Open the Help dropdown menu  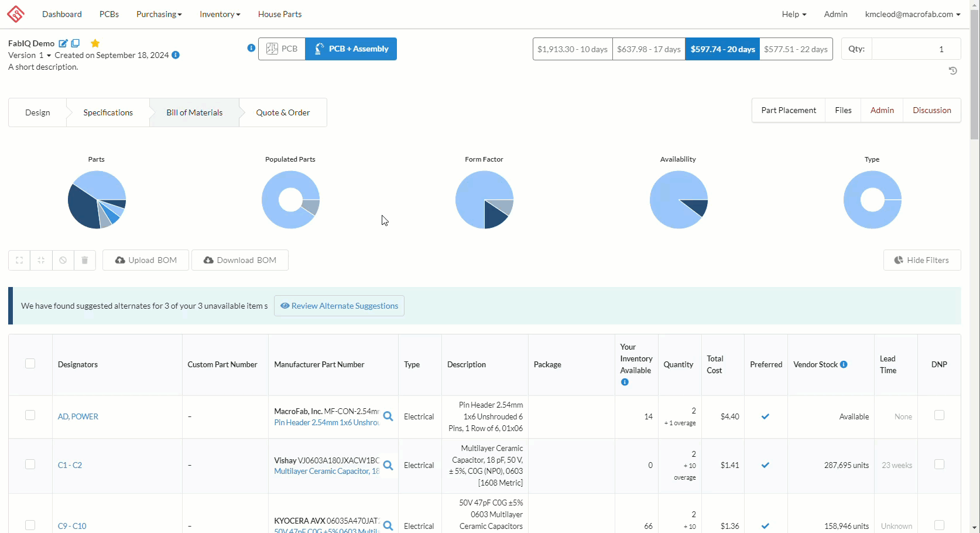pos(794,14)
